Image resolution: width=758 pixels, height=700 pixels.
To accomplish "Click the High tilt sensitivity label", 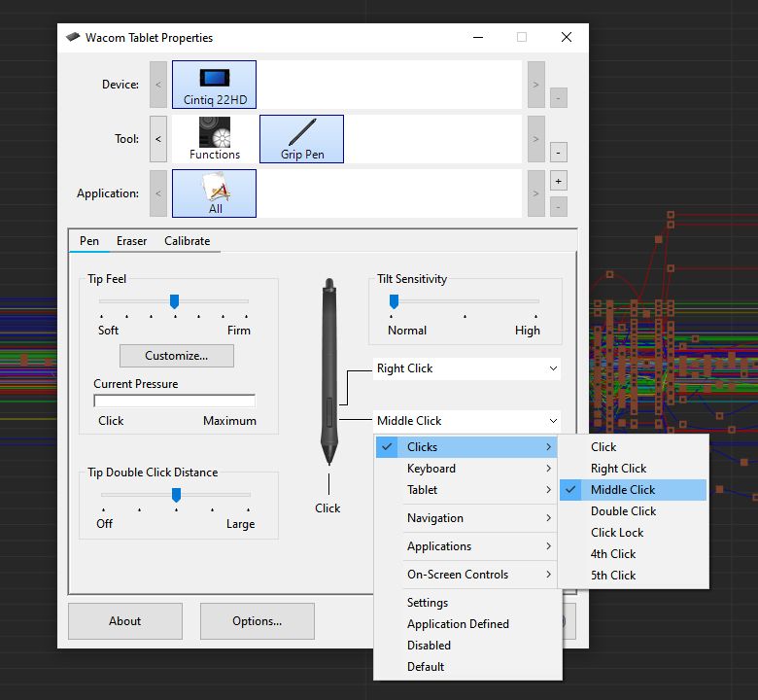I will click(528, 331).
